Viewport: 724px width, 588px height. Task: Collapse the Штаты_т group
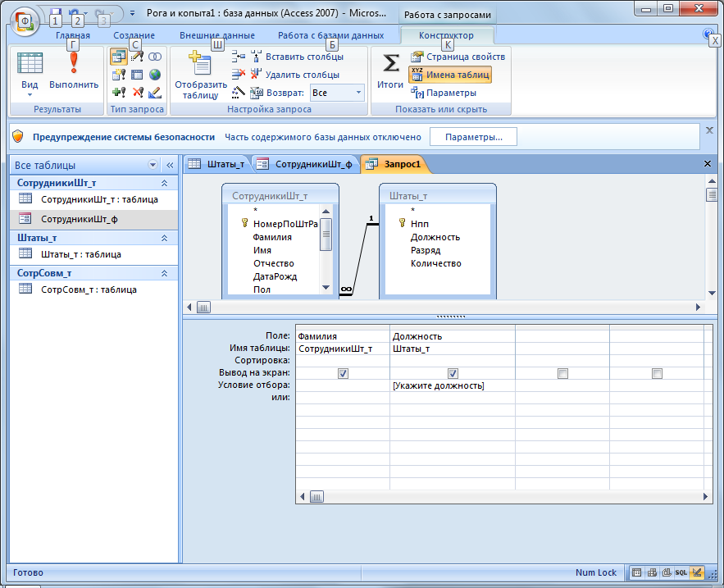click(x=164, y=239)
